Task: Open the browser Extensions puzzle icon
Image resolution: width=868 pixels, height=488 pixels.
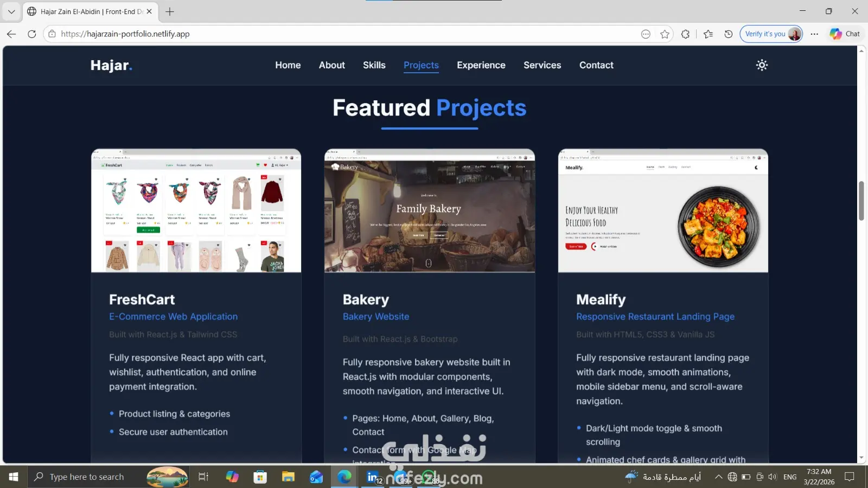Action: (685, 34)
